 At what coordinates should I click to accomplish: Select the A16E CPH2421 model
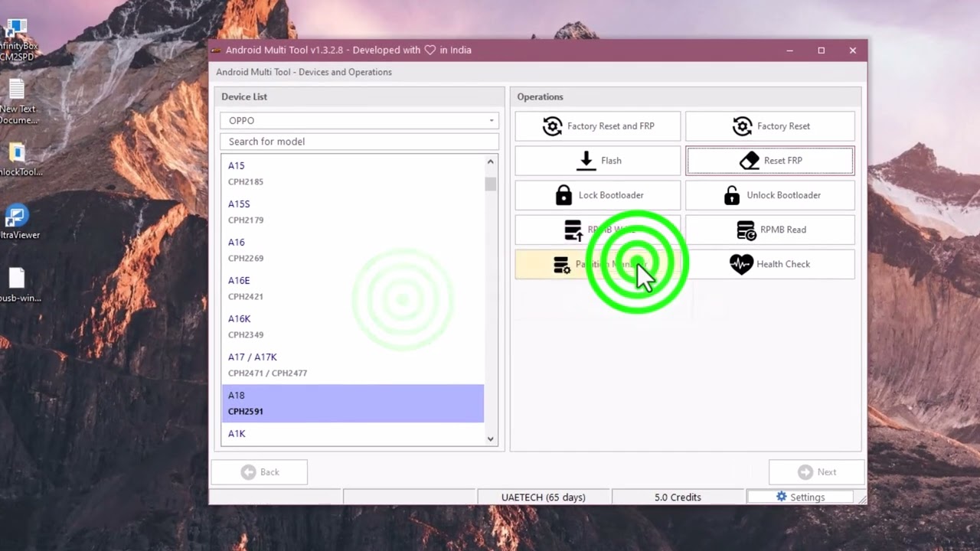pyautogui.click(x=353, y=288)
